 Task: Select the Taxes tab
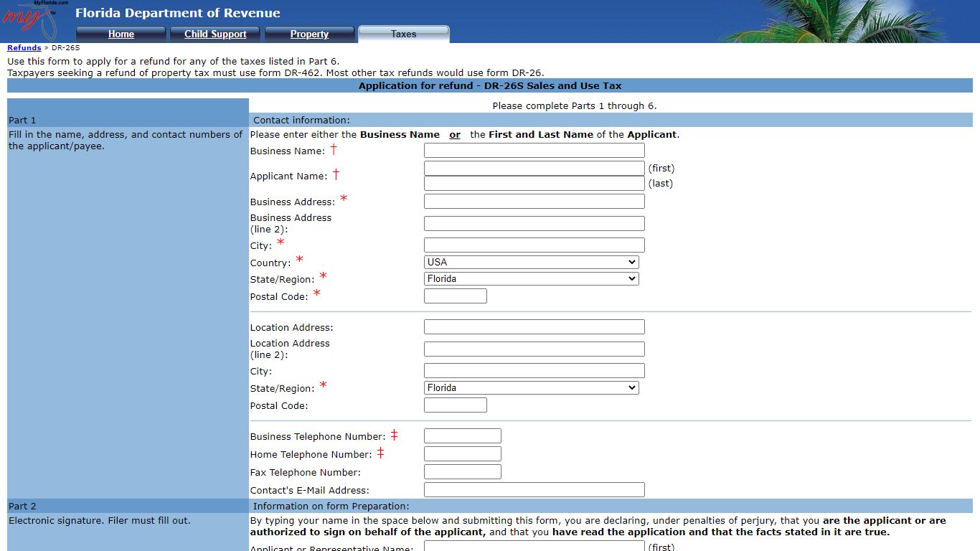click(404, 34)
